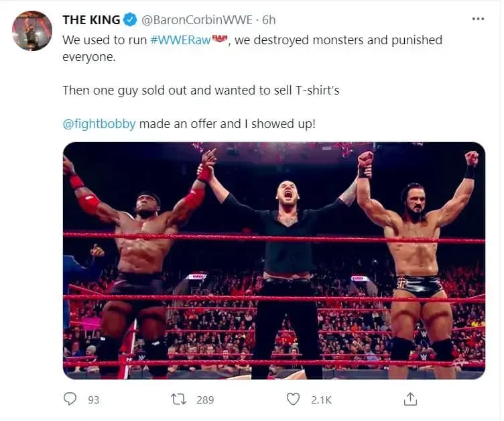Click the blue verified badge
The width and height of the screenshot is (504, 421).
(131, 19)
